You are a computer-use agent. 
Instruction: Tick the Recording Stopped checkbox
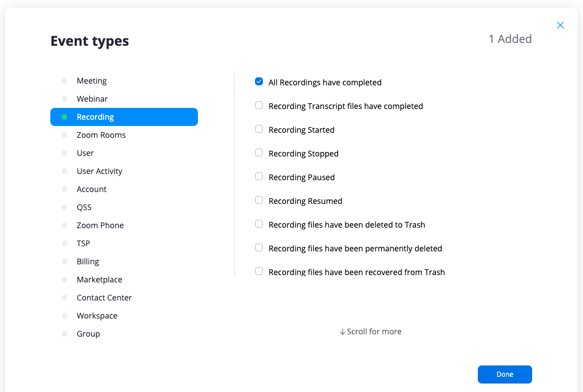click(259, 153)
